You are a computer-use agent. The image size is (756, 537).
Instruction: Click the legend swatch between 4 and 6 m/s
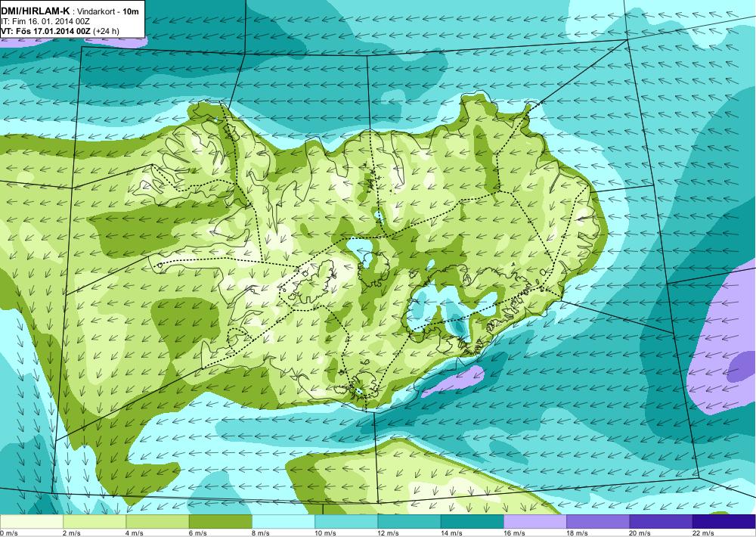(x=157, y=522)
